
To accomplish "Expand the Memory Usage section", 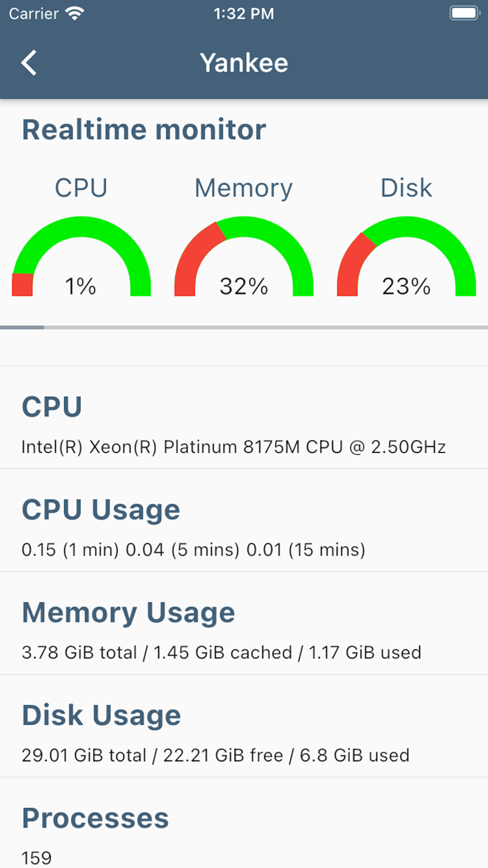I will click(x=128, y=612).
